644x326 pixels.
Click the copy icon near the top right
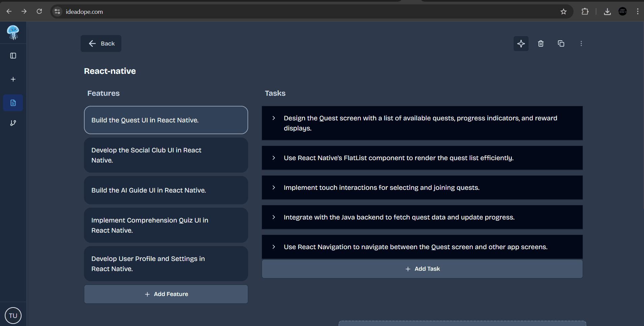coord(561,43)
